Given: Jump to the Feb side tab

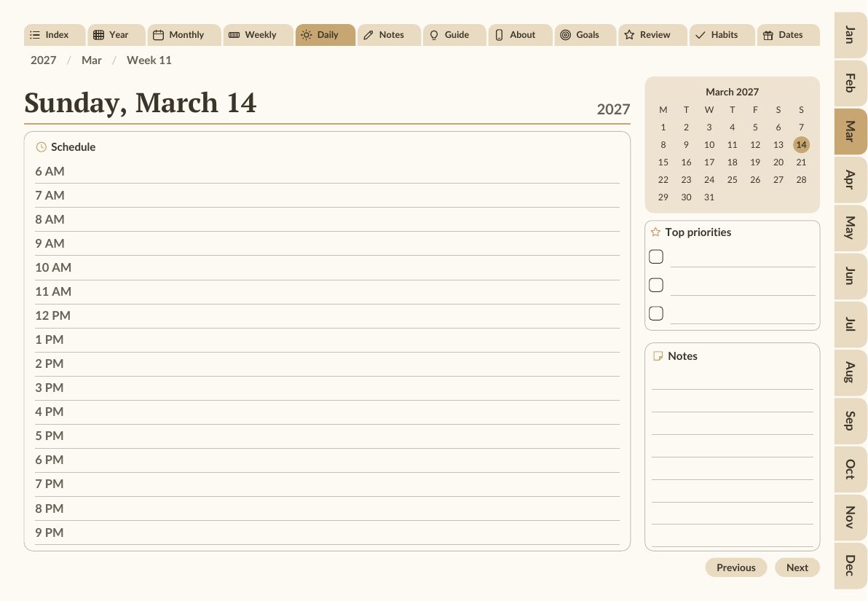Looking at the screenshot, I should [851, 83].
